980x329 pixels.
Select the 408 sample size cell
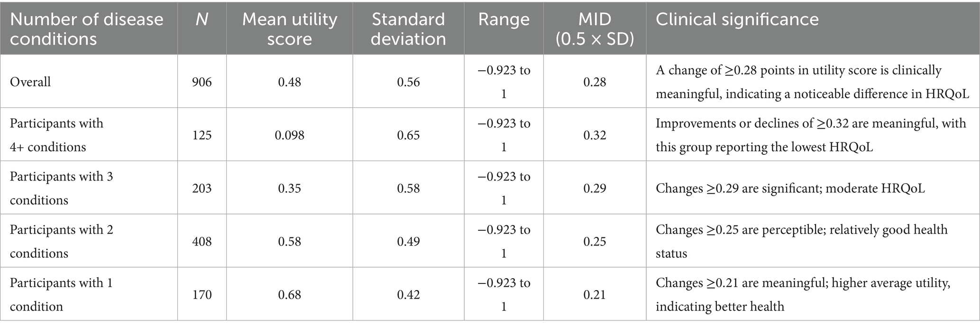coord(202,241)
